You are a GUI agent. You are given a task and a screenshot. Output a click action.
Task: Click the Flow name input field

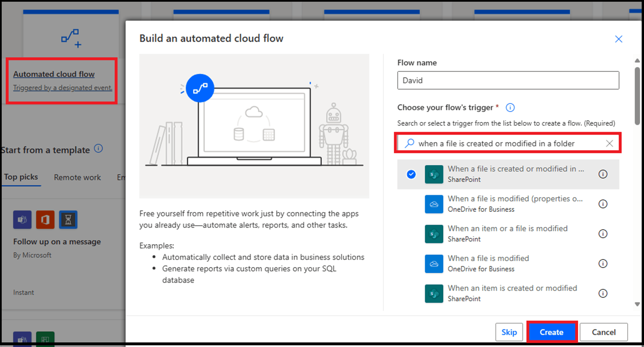(x=508, y=80)
